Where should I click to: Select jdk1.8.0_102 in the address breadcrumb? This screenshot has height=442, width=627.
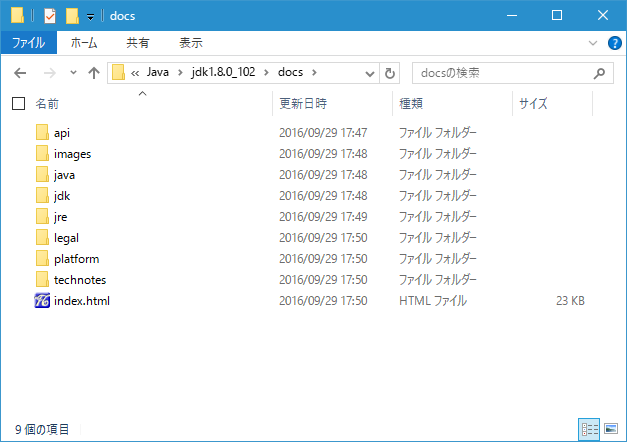click(223, 72)
